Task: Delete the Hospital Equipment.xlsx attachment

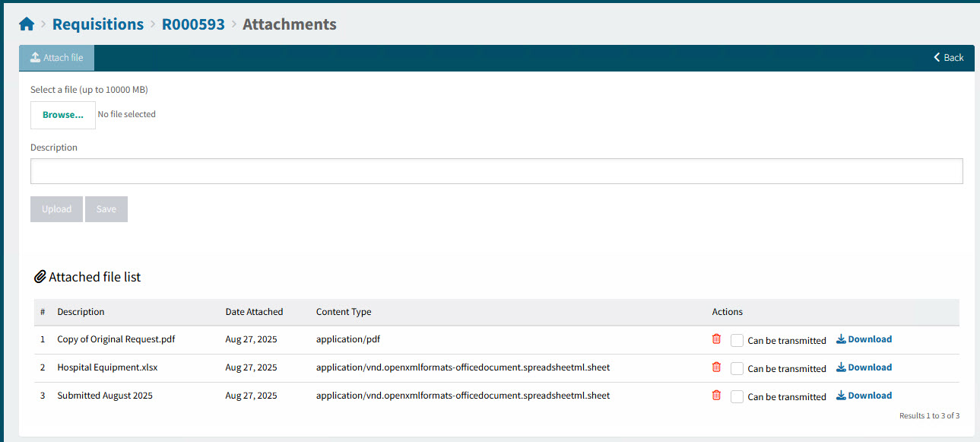Action: tap(715, 367)
